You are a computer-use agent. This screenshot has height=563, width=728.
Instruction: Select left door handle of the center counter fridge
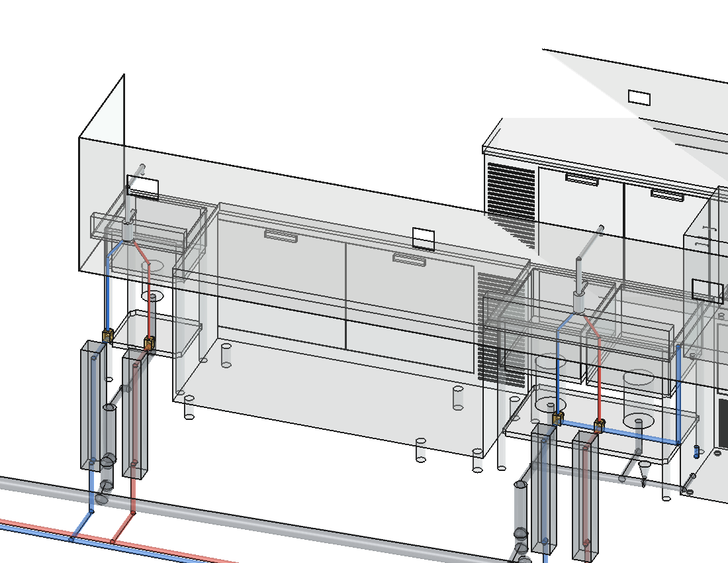coord(281,236)
